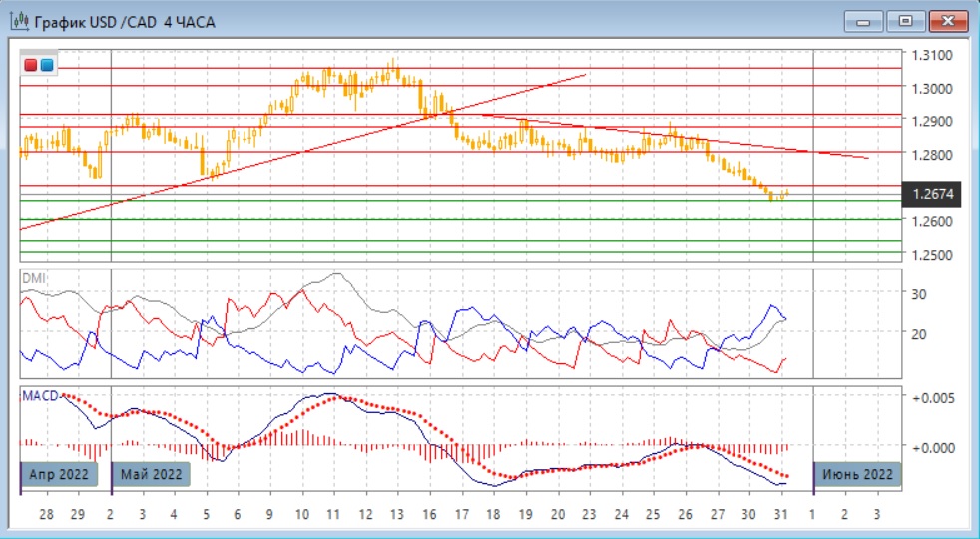Close the USD/CAD chart window
The height and width of the screenshot is (539, 980).
[x=948, y=22]
